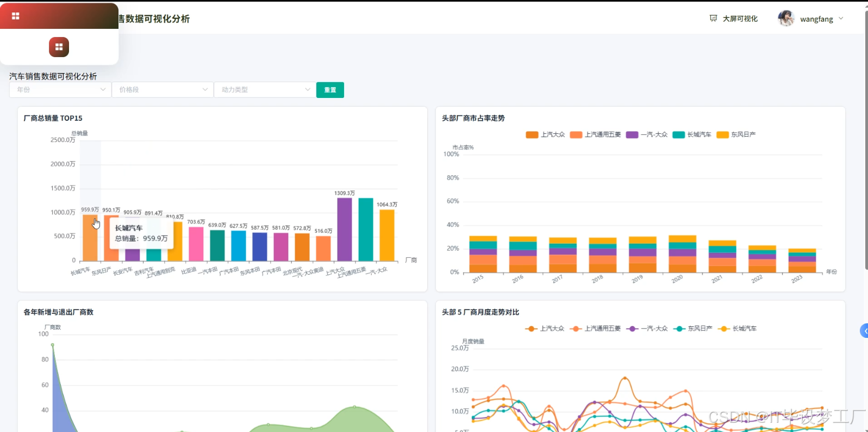The width and height of the screenshot is (868, 432).
Task: Toggle 长城汽车 legend in market share chart
Action: pyautogui.click(x=691, y=134)
